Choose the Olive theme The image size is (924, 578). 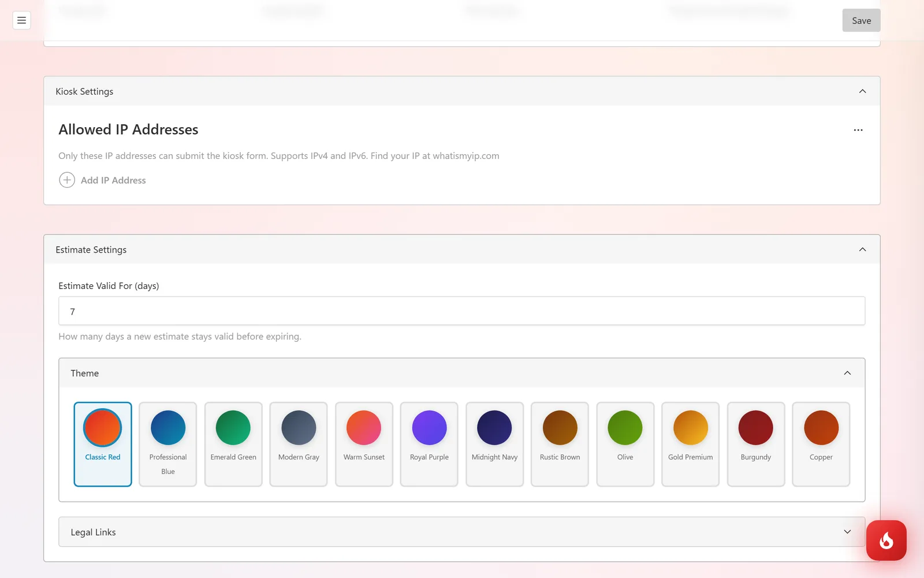625,444
